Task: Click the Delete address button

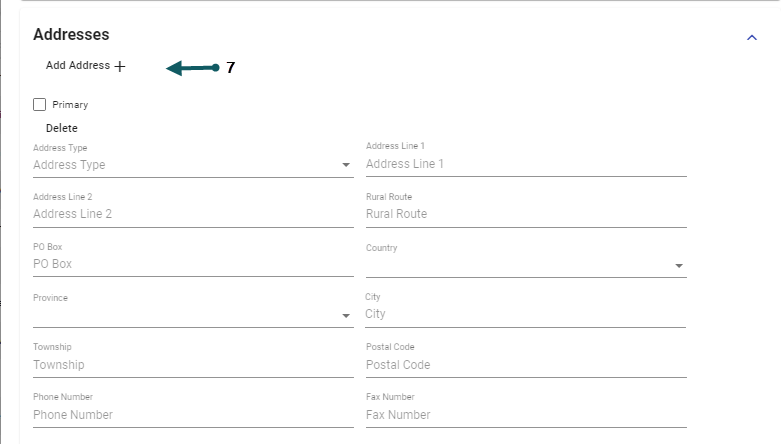Action: pos(62,128)
